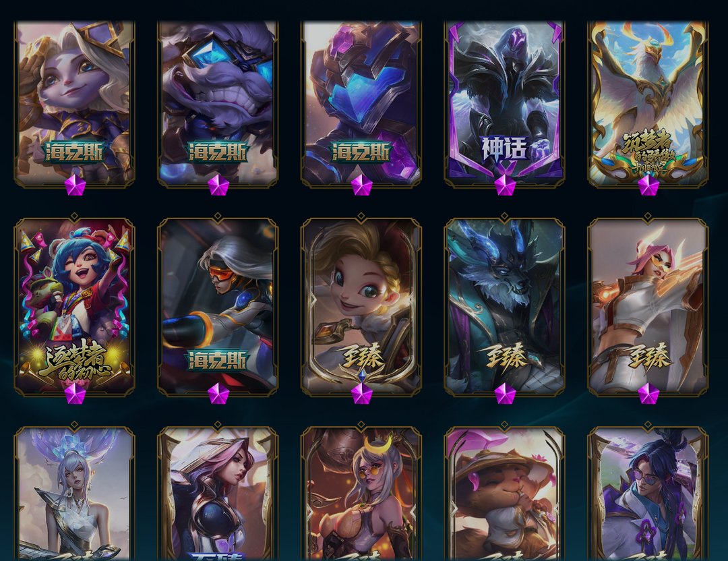Open the Teemo with straw hat skin card
728x561 pixels.
[505, 494]
